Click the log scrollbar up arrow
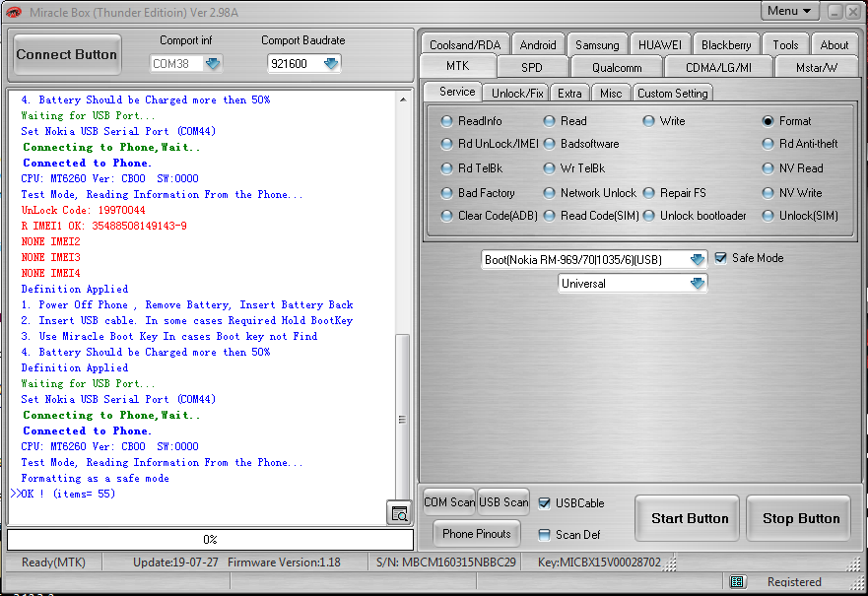 pos(403,99)
